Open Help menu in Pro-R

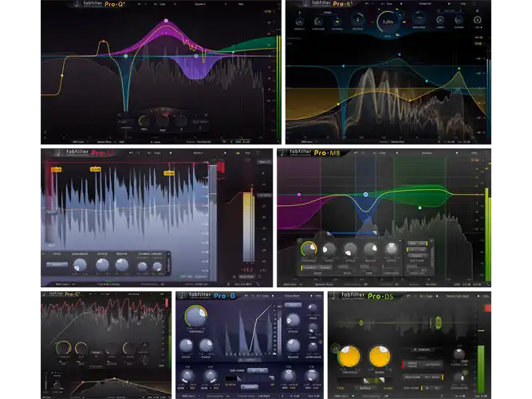(463, 4)
